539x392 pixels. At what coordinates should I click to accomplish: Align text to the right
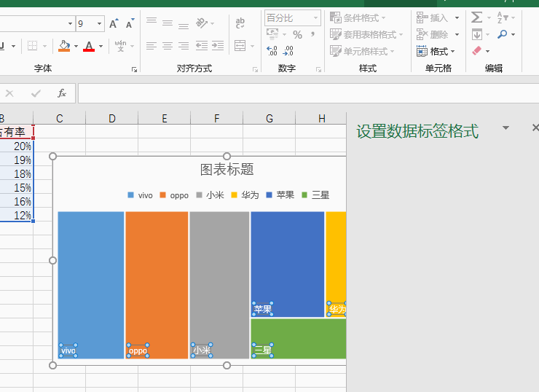pyautogui.click(x=184, y=46)
